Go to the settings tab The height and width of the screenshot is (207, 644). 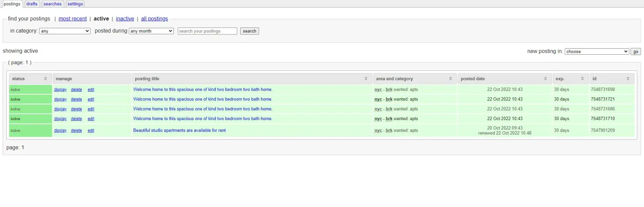[x=75, y=4]
